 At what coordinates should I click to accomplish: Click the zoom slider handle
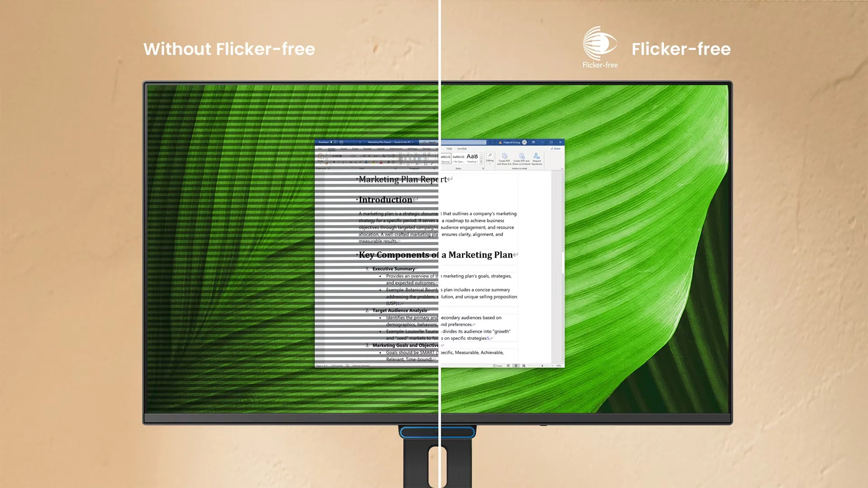point(542,366)
